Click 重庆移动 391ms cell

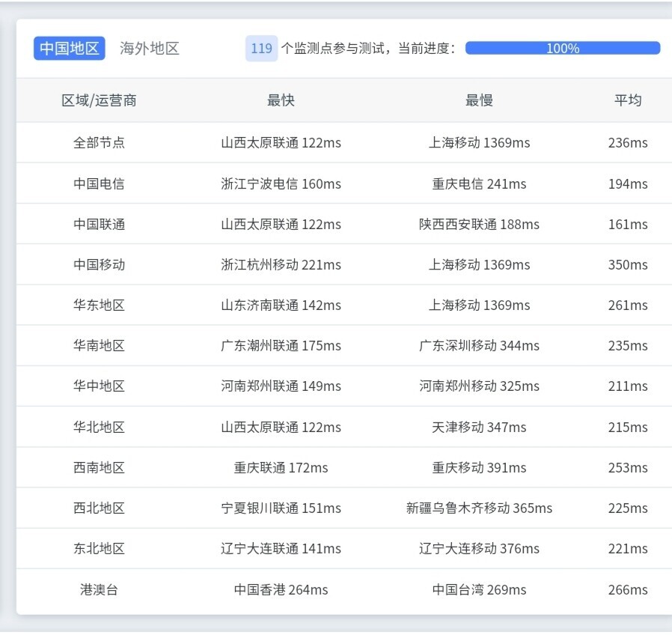coord(479,467)
